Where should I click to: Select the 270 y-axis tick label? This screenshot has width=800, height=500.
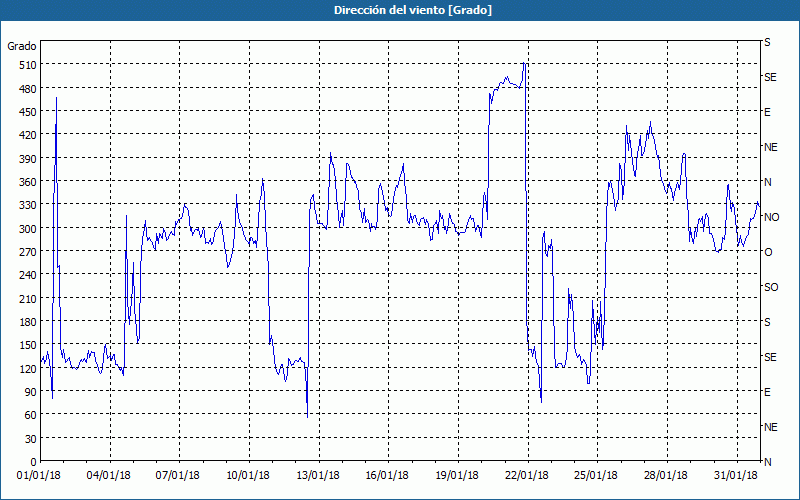[28, 252]
